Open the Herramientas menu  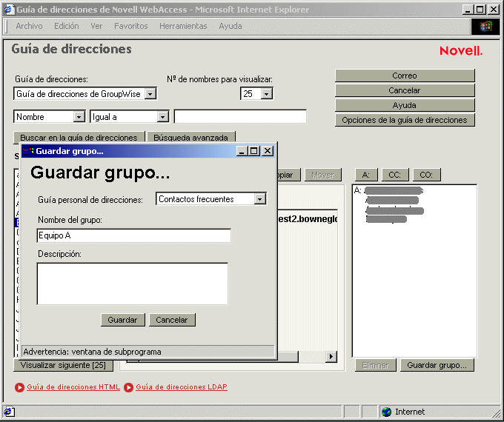tap(183, 26)
